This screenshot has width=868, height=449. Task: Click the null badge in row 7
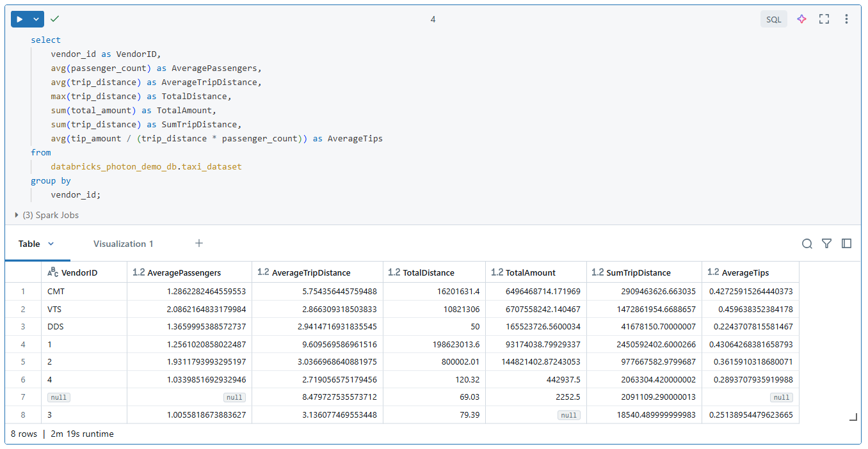(58, 397)
